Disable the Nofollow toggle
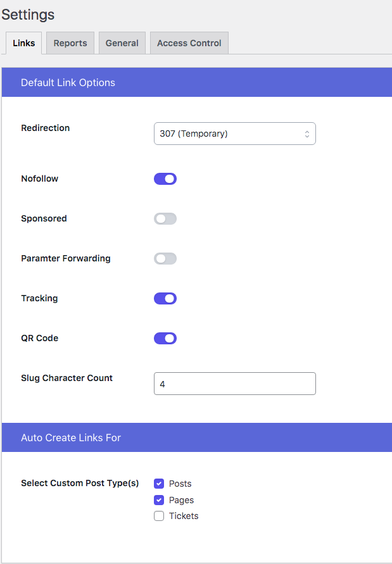Image resolution: width=392 pixels, height=564 pixels. pyautogui.click(x=165, y=179)
